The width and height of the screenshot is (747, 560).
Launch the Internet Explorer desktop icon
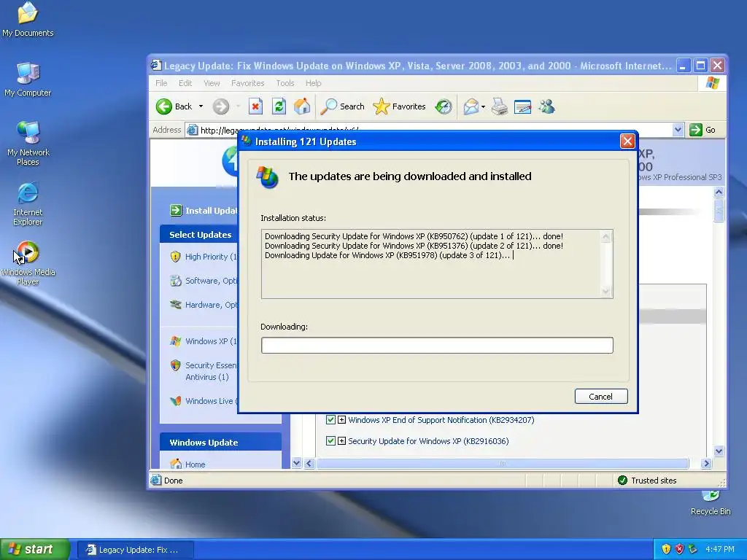click(x=28, y=204)
